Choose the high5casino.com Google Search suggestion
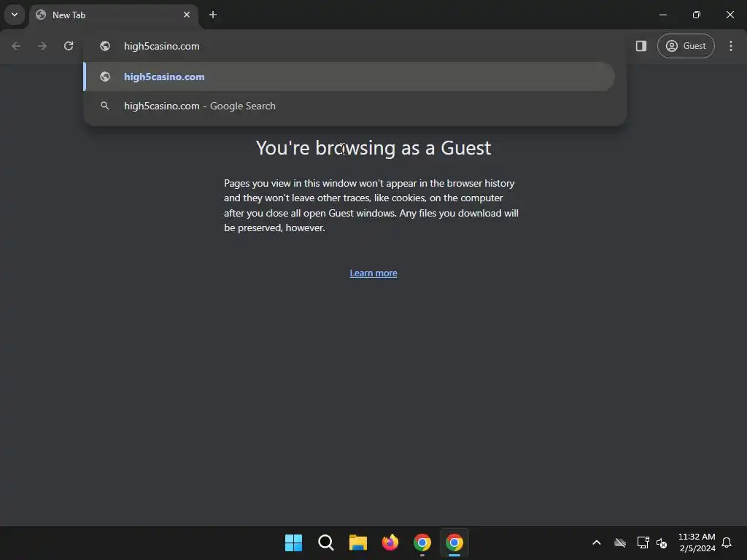Viewport: 747px width, 560px height. coord(349,106)
